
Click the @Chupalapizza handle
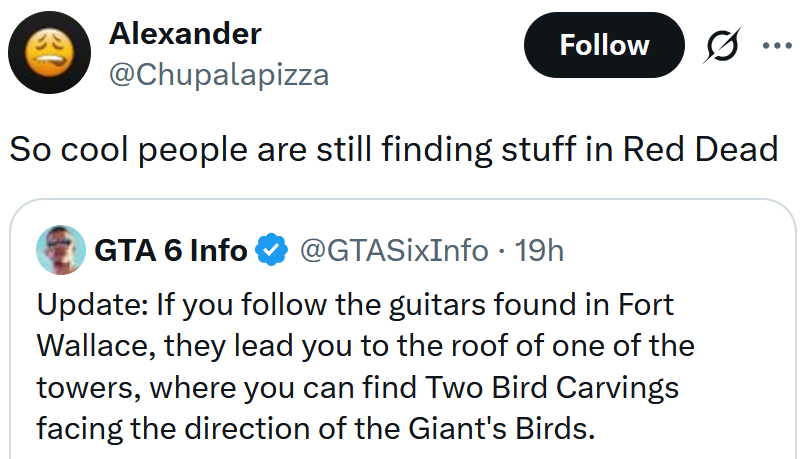coord(218,74)
